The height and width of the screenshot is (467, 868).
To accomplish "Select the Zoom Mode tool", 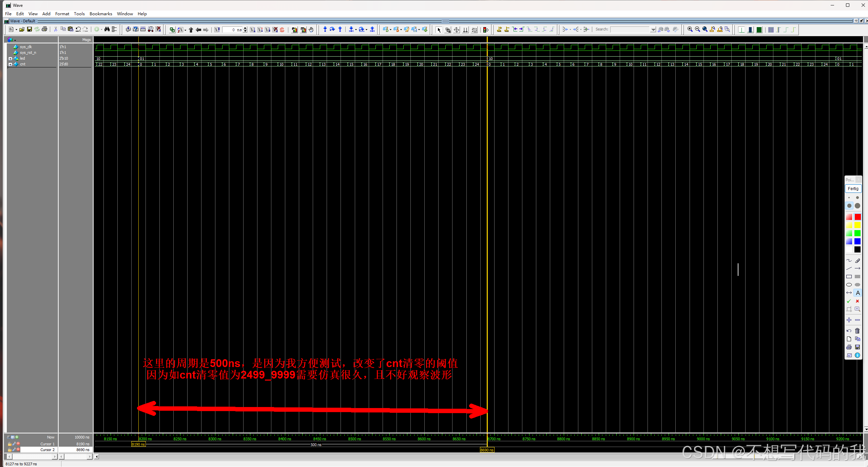I will pyautogui.click(x=448, y=30).
